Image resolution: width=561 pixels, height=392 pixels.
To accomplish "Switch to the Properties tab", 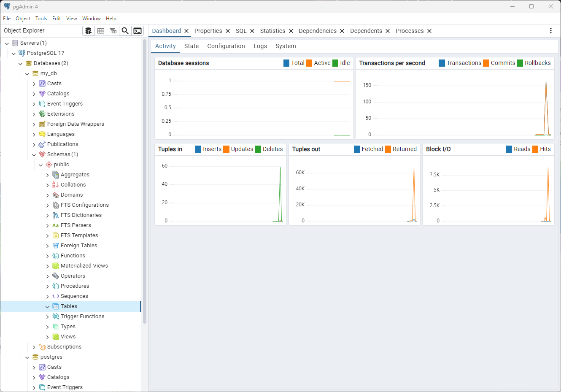I will (x=208, y=31).
